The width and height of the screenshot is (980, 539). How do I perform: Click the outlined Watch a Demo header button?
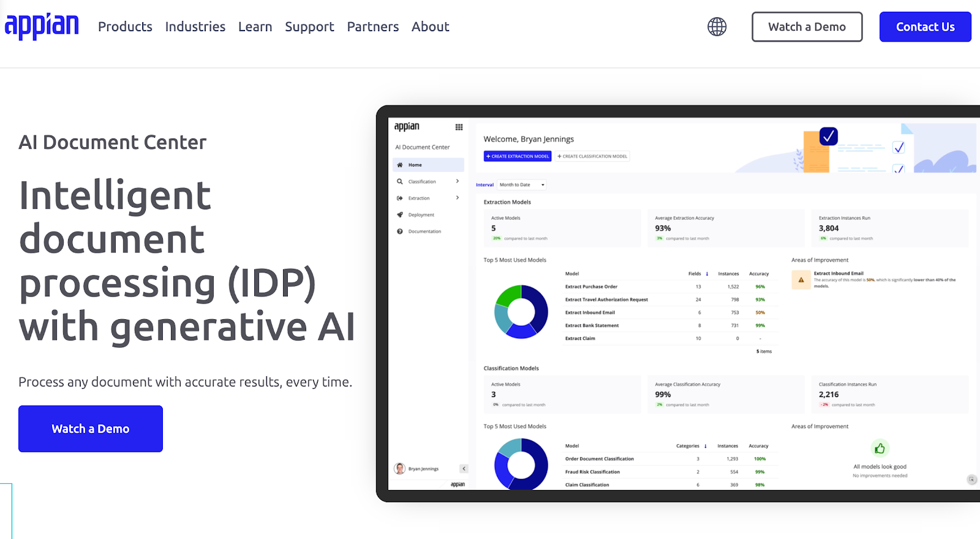pyautogui.click(x=807, y=27)
